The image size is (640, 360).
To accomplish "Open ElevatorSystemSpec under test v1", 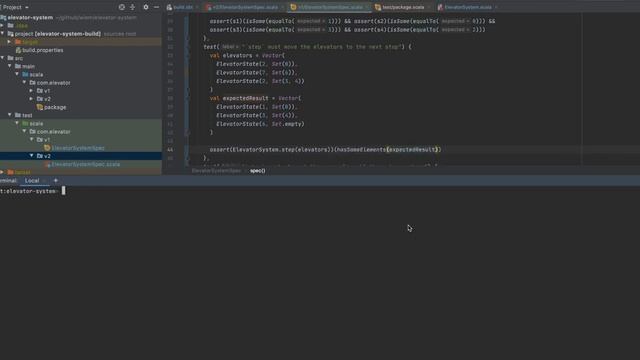I will tap(78, 148).
